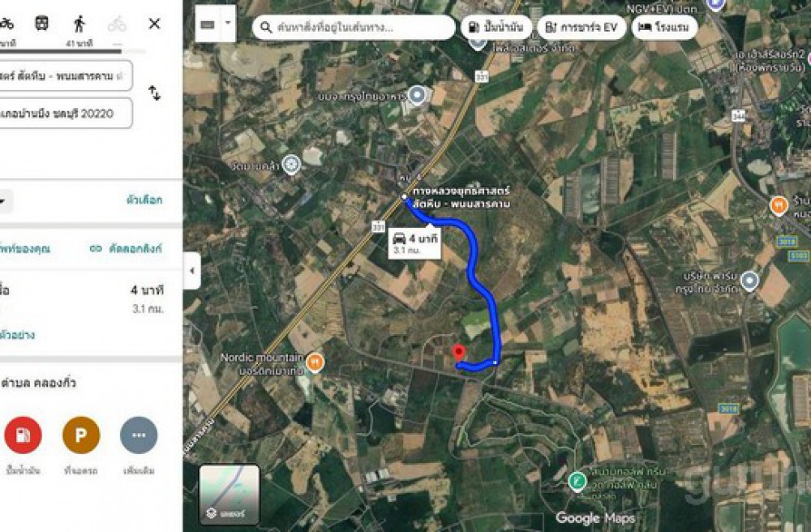Click the red destination pin on map
Image resolution: width=811 pixels, height=532 pixels.
click(x=458, y=353)
